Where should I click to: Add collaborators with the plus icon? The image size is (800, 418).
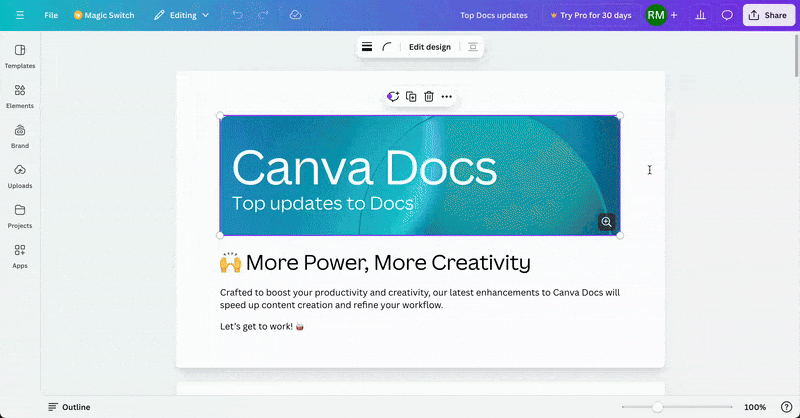click(x=674, y=15)
